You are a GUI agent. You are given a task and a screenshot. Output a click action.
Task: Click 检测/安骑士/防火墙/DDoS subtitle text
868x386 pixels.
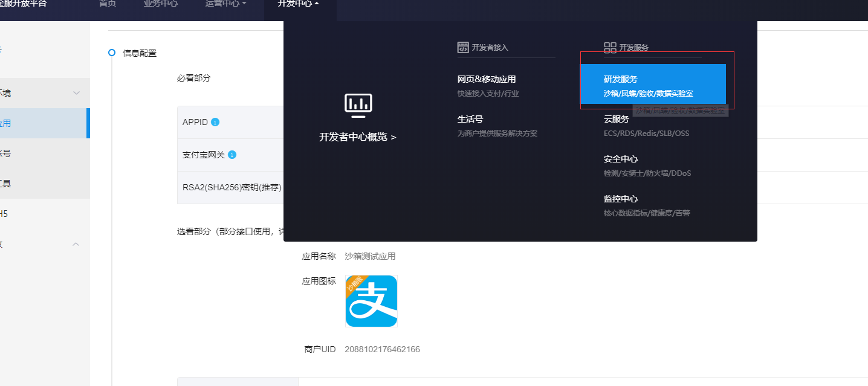[647, 173]
